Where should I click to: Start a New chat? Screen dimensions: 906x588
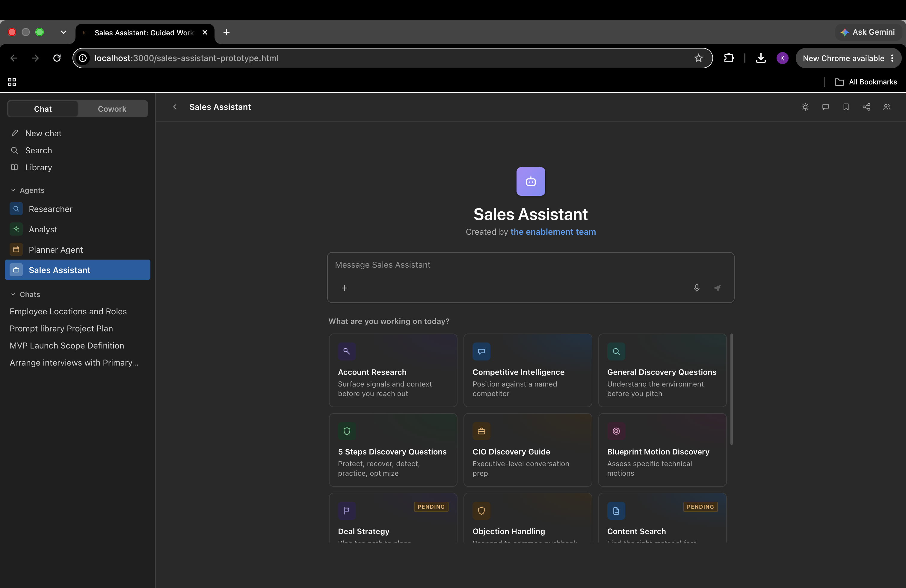coord(78,133)
